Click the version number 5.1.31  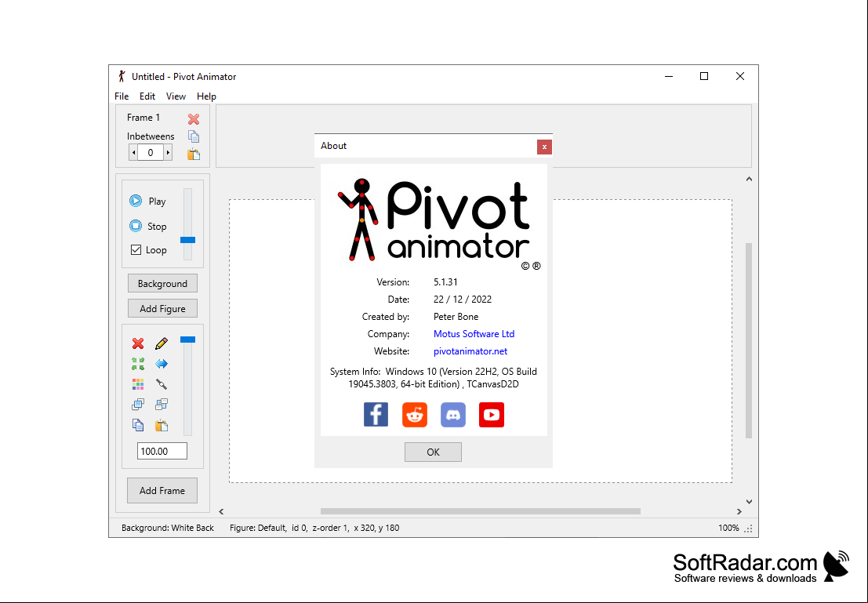coord(445,282)
